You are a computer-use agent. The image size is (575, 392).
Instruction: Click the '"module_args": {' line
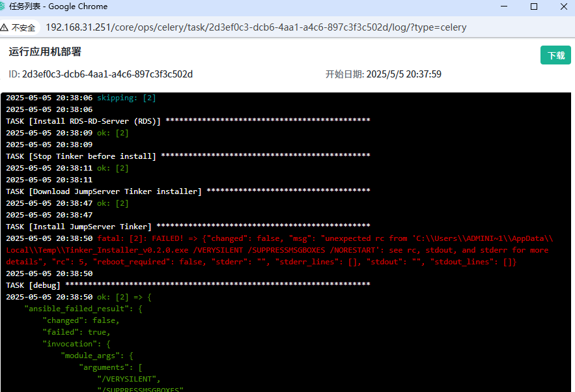coord(97,356)
